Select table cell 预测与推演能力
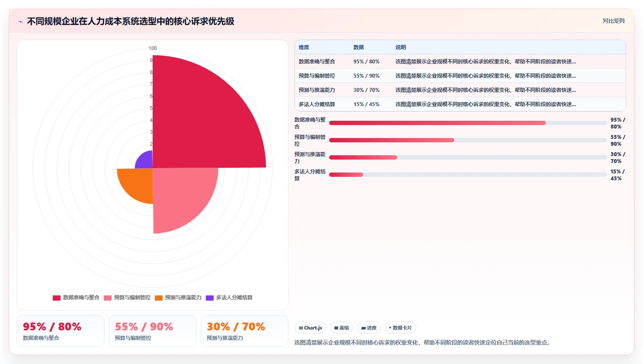The image size is (643, 364). tap(317, 90)
